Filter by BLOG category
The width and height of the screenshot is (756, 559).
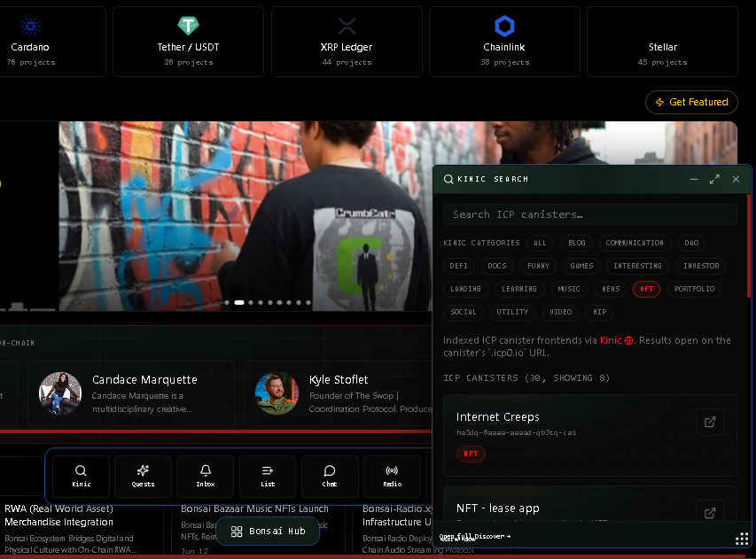click(x=577, y=243)
